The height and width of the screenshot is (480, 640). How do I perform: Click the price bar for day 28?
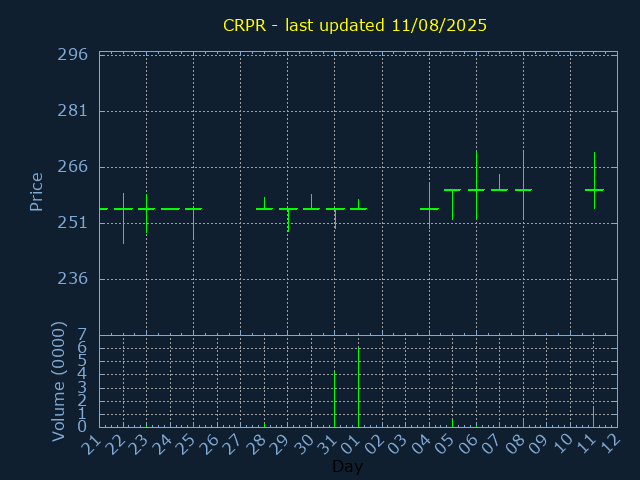coord(264,204)
